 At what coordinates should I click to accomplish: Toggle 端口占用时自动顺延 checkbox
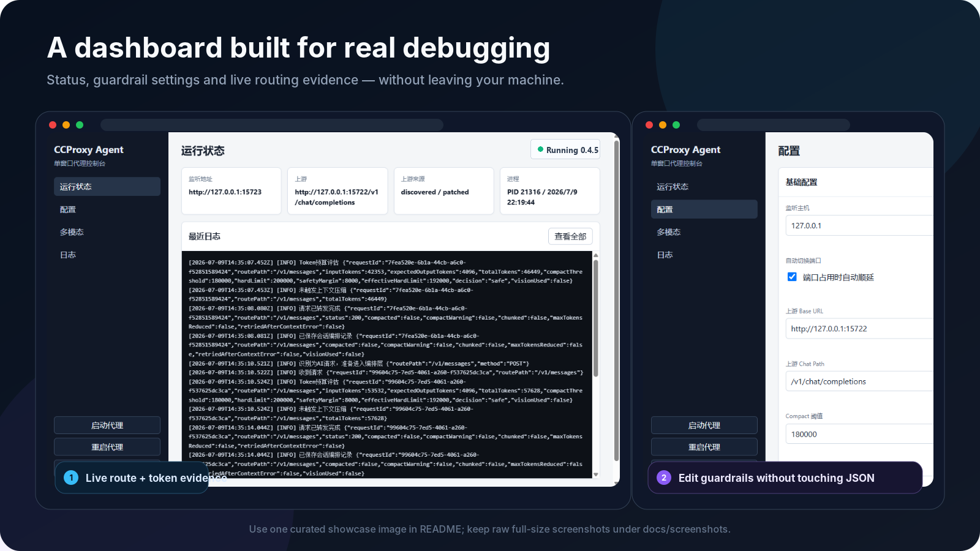[x=792, y=277]
